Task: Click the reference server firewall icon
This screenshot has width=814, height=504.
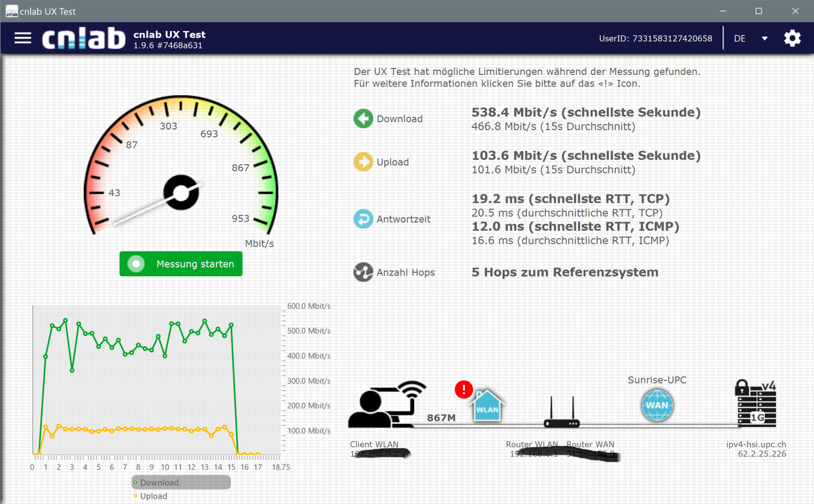Action: (x=756, y=404)
